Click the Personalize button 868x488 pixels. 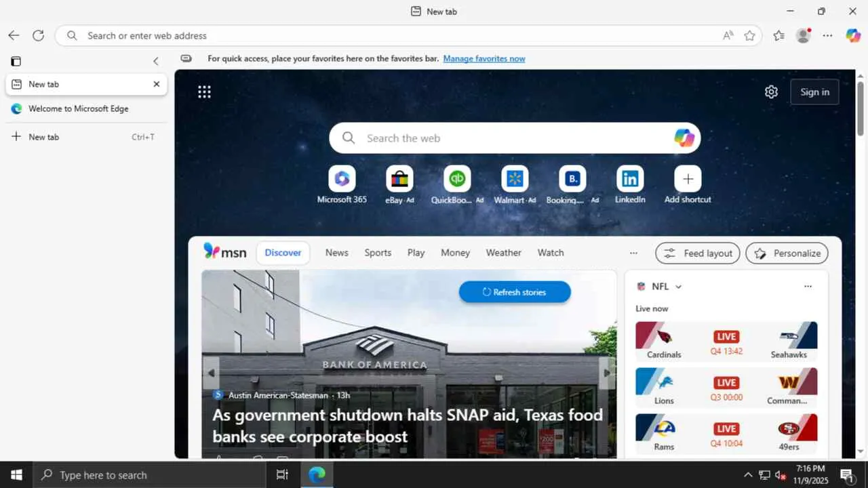coord(787,253)
